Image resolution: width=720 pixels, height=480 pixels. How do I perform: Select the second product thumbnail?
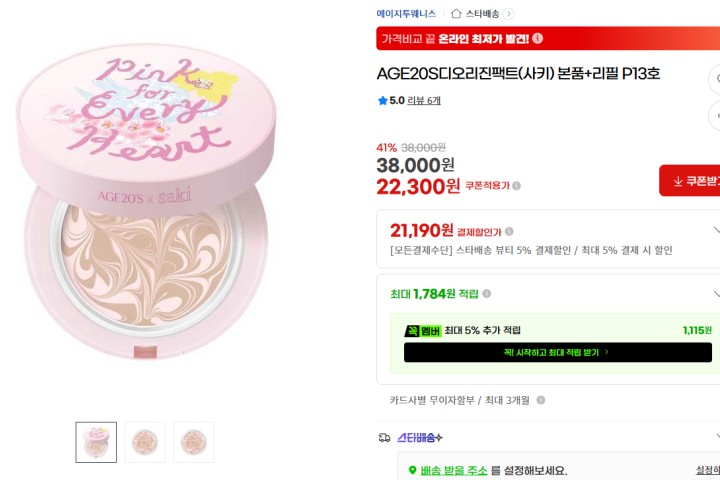point(145,442)
